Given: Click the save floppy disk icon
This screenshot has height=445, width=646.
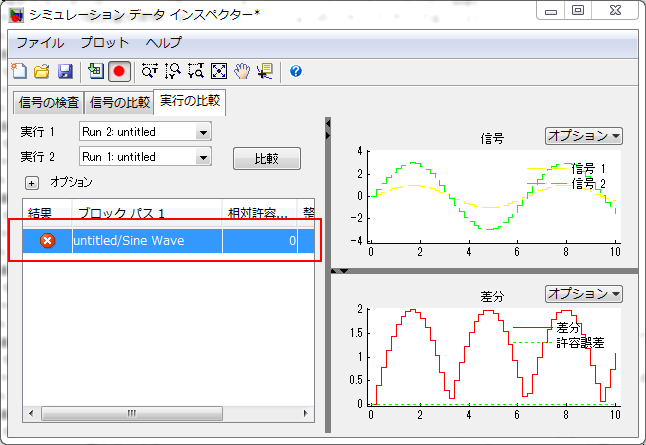Looking at the screenshot, I should point(64,71).
